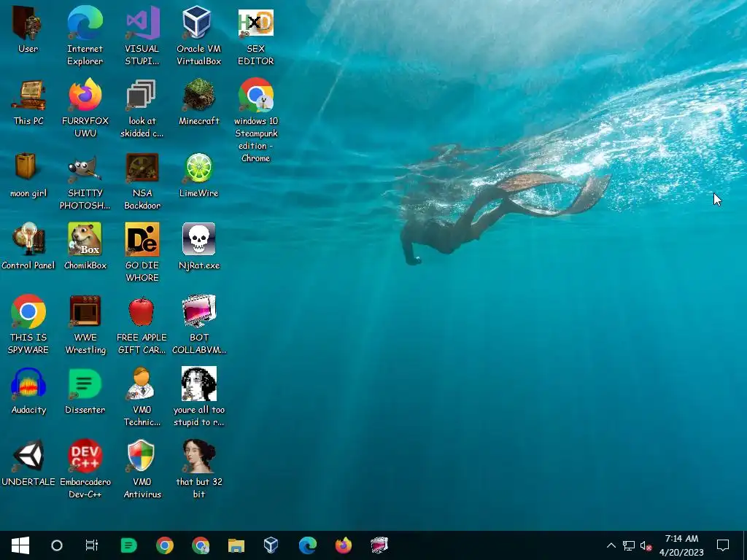Image resolution: width=747 pixels, height=560 pixels.
Task: Open the muted volume tray icon
Action: (x=646, y=545)
